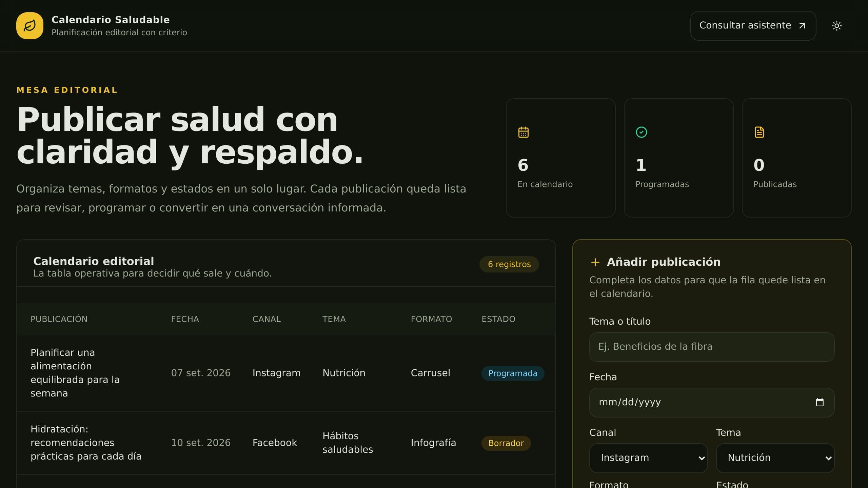Click the Programada status badge
This screenshot has width=868, height=488.
(x=513, y=373)
